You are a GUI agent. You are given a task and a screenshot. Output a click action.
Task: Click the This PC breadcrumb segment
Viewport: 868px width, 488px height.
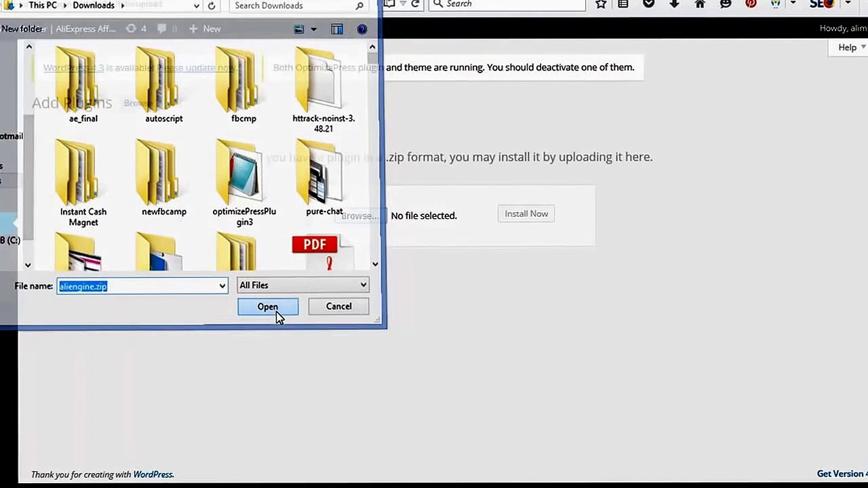[43, 5]
